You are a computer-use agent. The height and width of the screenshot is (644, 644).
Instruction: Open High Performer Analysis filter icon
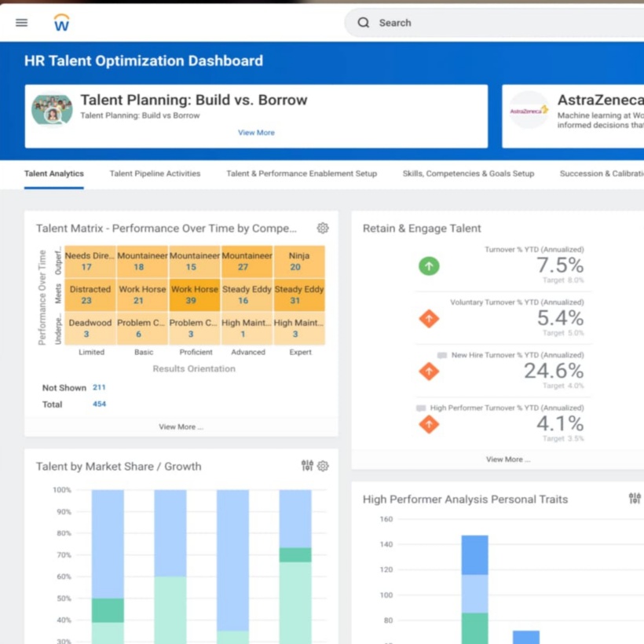(635, 499)
